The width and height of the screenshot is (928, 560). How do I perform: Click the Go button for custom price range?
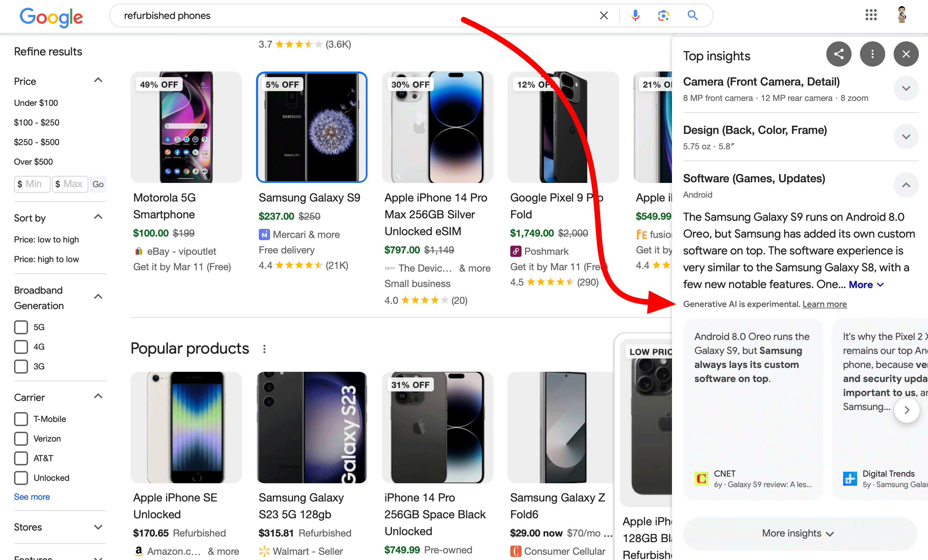[x=98, y=184]
